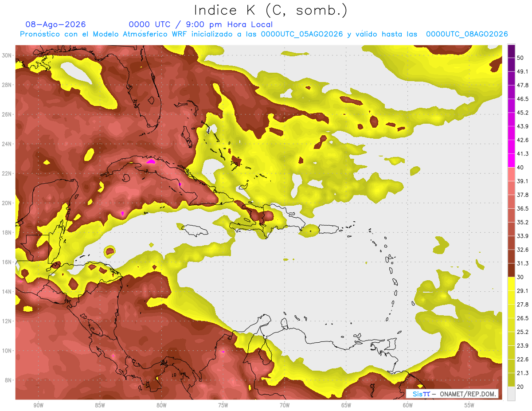Select the '08-Ago-2026' date label
The image size is (532, 411).
point(56,24)
